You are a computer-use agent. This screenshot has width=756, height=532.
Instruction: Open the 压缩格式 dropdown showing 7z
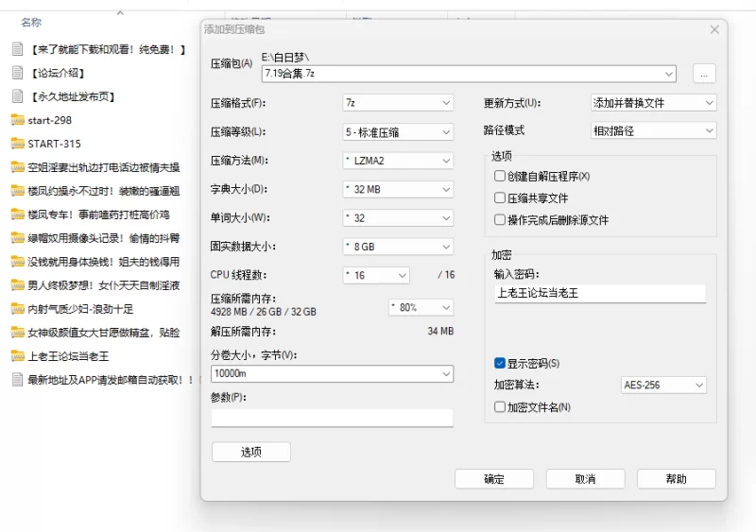tap(398, 103)
